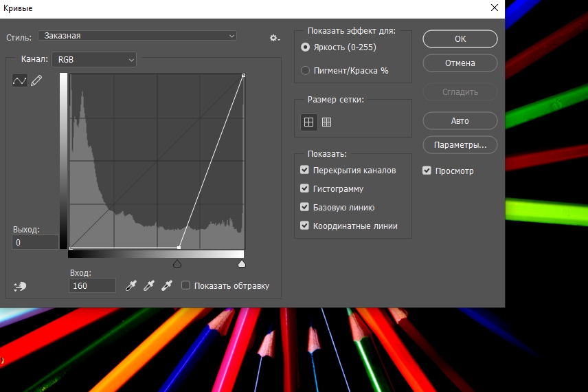Select Яркость (0-255) radio option
The image size is (588, 392).
[305, 47]
